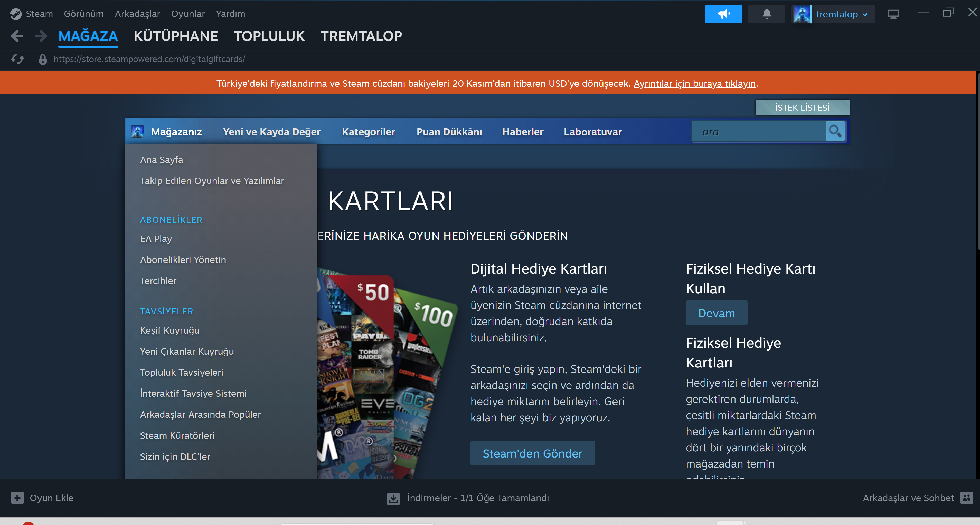
Task: Open announcements via the blue megaphone button
Action: pos(723,14)
